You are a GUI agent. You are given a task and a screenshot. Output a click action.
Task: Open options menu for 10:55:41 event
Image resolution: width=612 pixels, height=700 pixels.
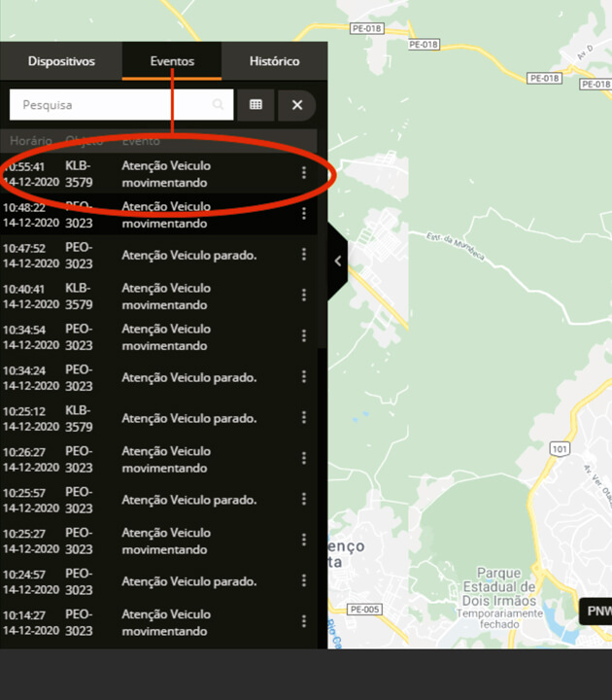[x=304, y=173]
